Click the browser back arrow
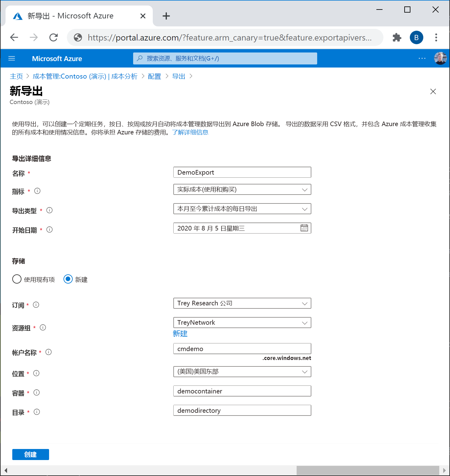450x476 pixels. pyautogui.click(x=14, y=37)
